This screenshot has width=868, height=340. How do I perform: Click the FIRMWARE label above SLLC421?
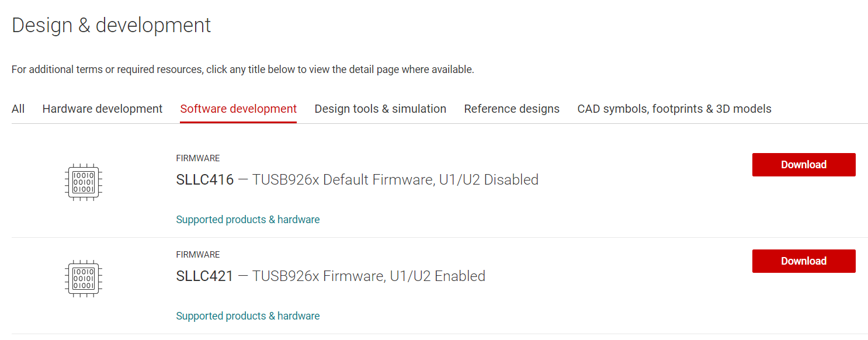point(198,255)
